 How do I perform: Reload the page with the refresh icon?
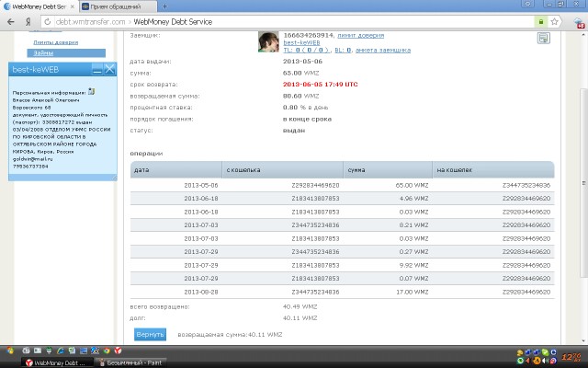(47, 22)
